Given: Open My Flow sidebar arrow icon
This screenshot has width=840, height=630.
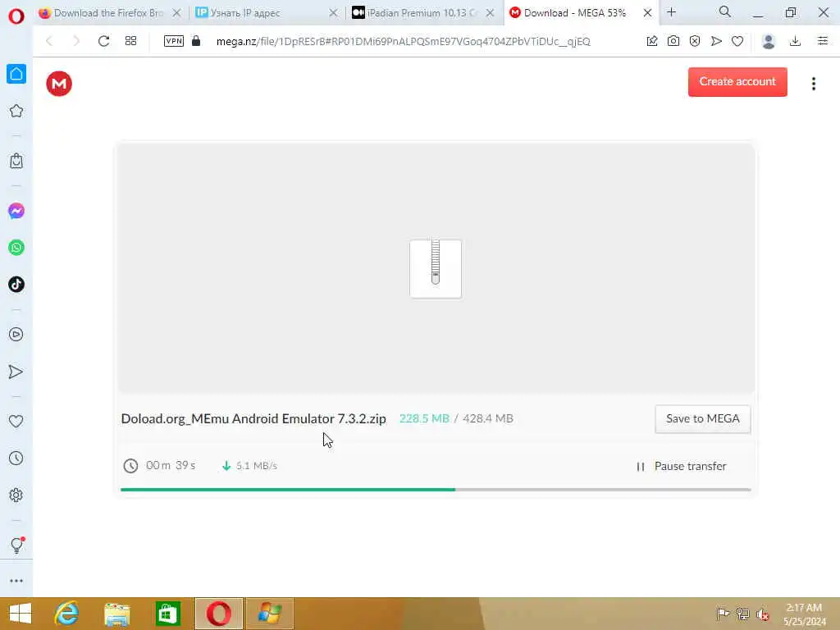Looking at the screenshot, I should click(x=16, y=372).
